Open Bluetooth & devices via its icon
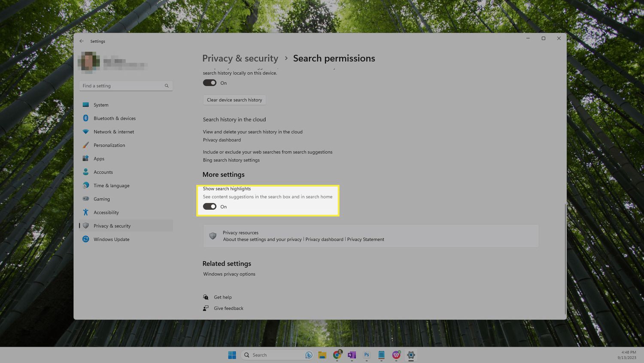Image resolution: width=644 pixels, height=363 pixels. click(86, 118)
